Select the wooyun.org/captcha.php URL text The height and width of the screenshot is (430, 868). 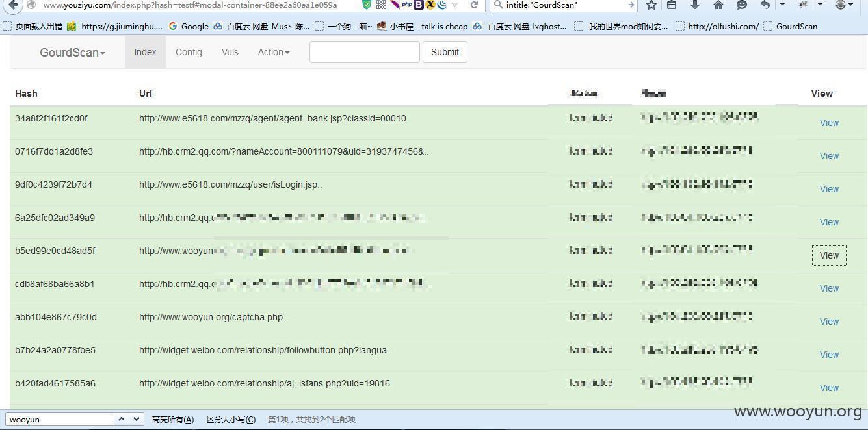coord(213,317)
